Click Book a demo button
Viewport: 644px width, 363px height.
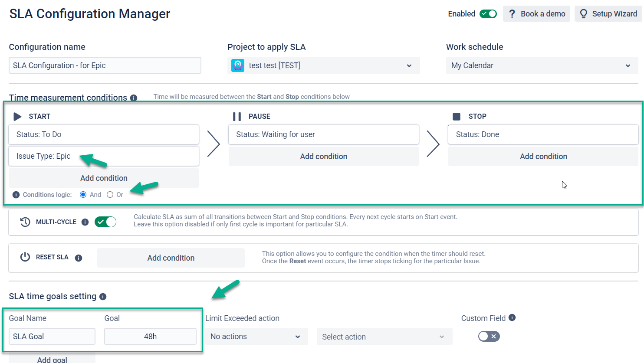536,14
